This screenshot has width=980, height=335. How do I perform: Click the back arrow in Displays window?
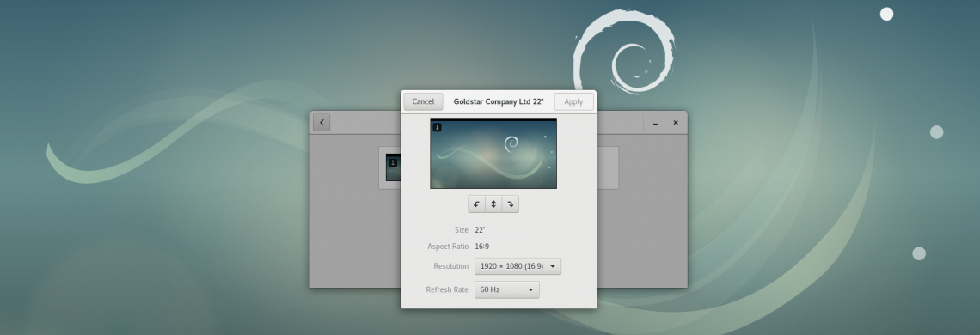pyautogui.click(x=322, y=123)
